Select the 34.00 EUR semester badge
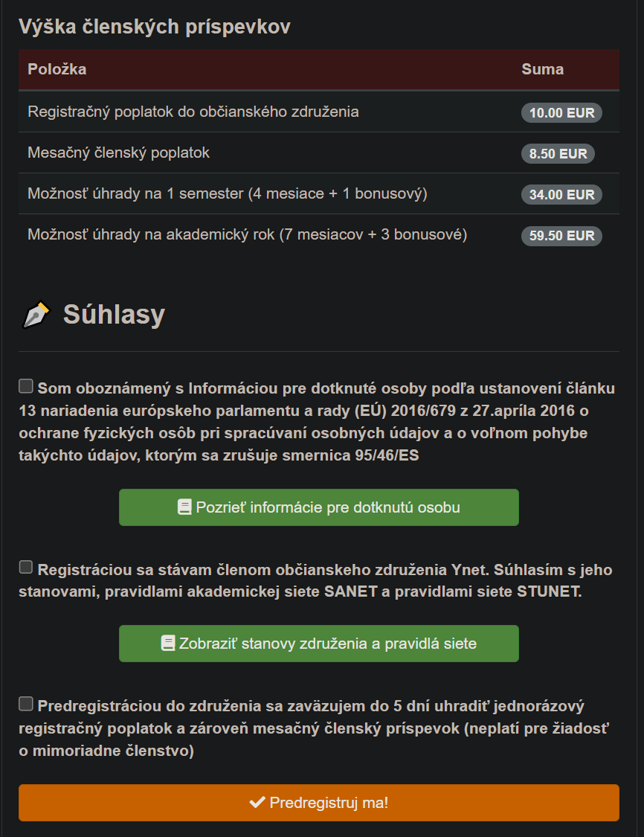Image resolution: width=644 pixels, height=837 pixels. point(561,195)
